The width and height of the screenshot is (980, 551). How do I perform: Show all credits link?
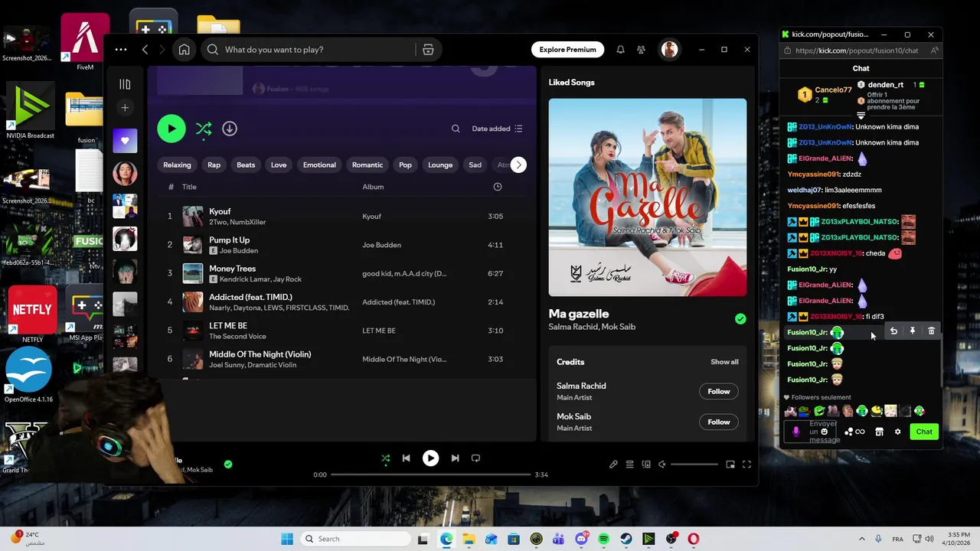(x=724, y=362)
